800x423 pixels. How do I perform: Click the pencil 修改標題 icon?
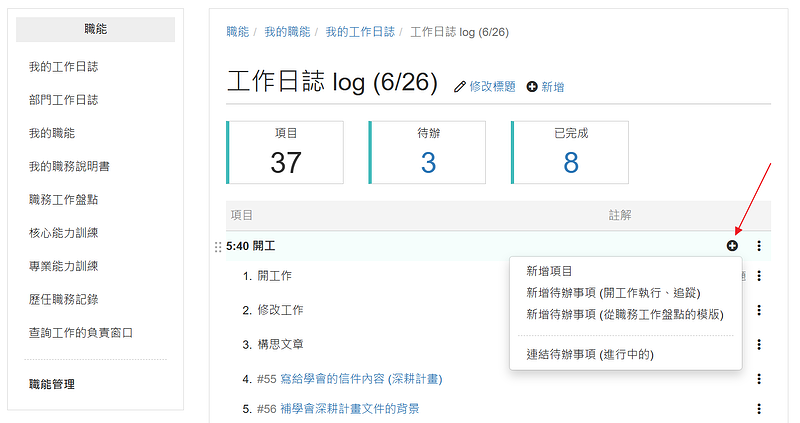click(x=460, y=87)
